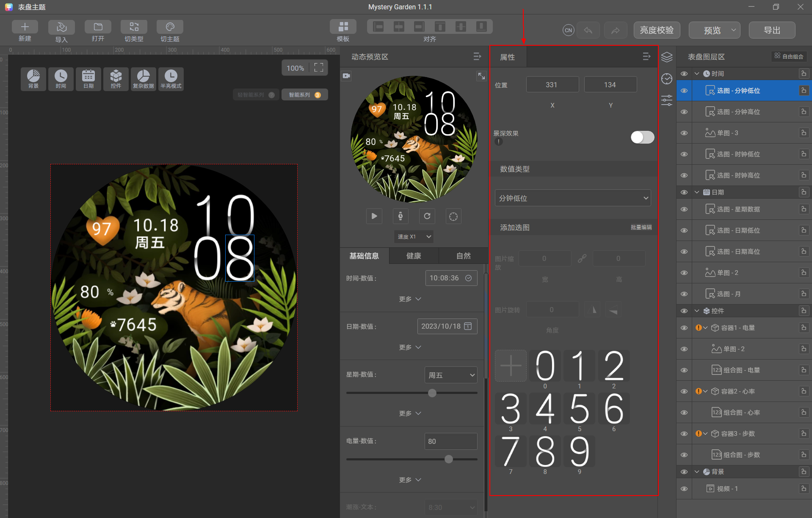Hide the 视频-1 background layer

[x=684, y=488]
